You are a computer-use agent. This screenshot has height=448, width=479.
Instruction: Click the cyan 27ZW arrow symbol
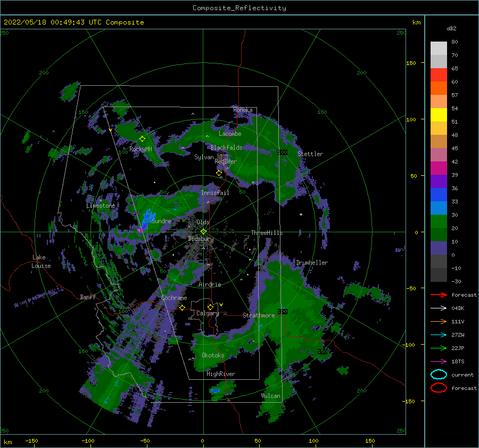click(x=439, y=335)
